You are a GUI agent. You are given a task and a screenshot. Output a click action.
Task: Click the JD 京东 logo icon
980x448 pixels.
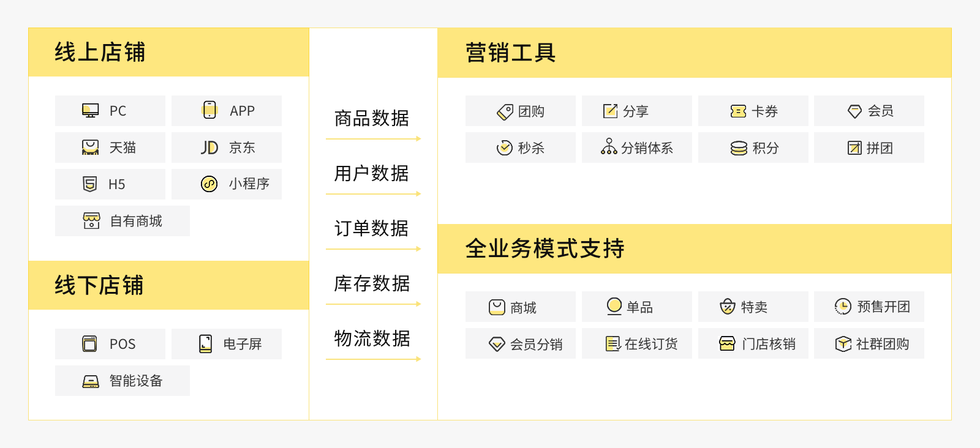[x=209, y=147]
